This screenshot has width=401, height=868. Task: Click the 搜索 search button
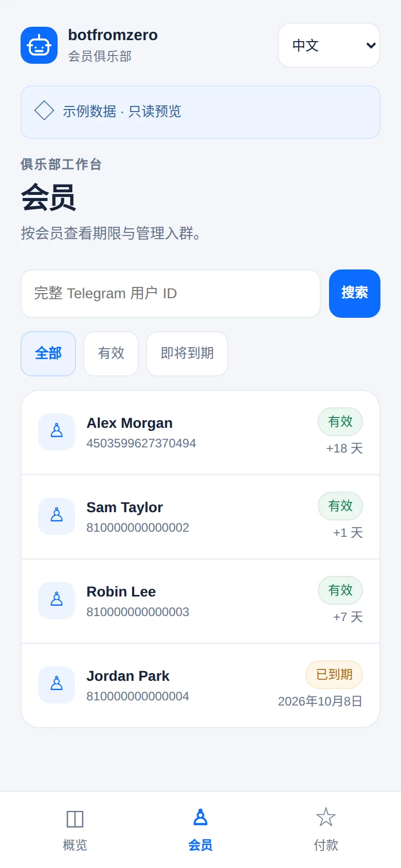click(355, 294)
